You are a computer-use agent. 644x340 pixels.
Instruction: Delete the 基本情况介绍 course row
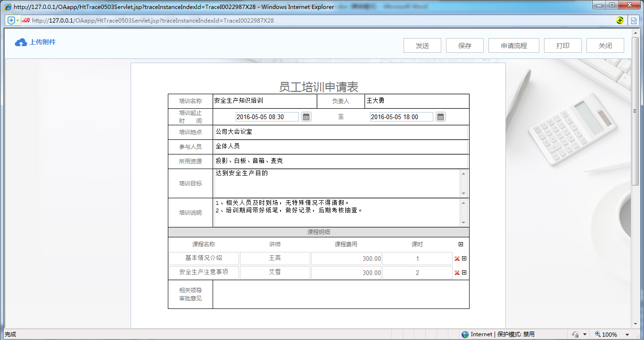click(456, 258)
